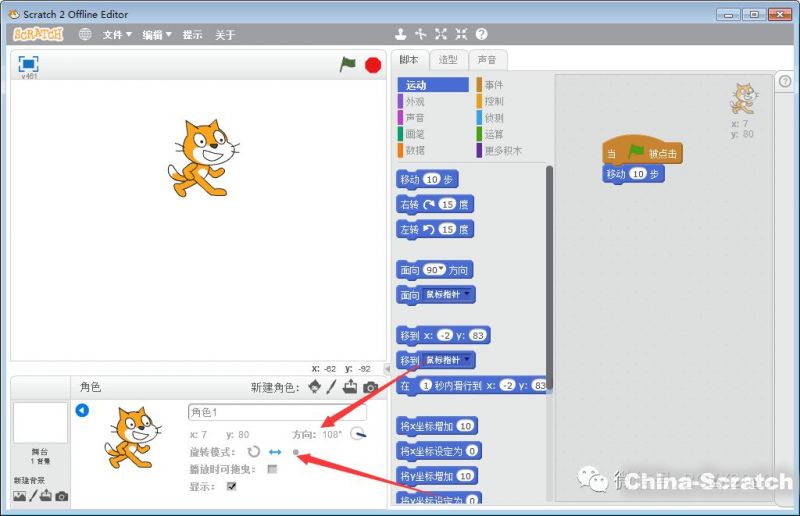
Task: Switch to the 造型 tab
Action: click(x=449, y=60)
